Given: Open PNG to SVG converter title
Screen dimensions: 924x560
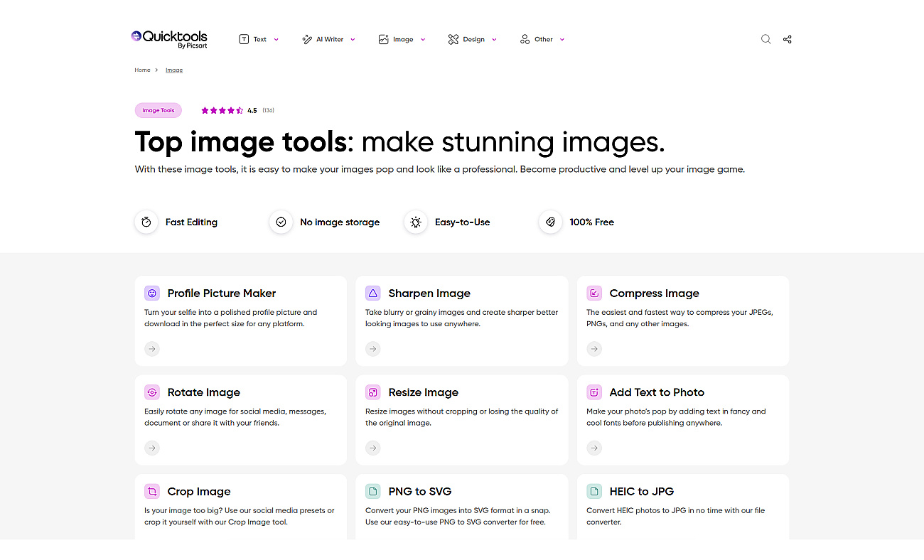Looking at the screenshot, I should coord(420,491).
